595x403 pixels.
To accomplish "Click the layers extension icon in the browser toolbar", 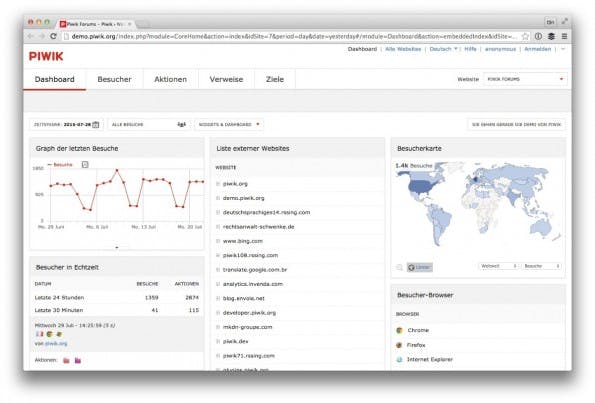I will pyautogui.click(x=551, y=36).
